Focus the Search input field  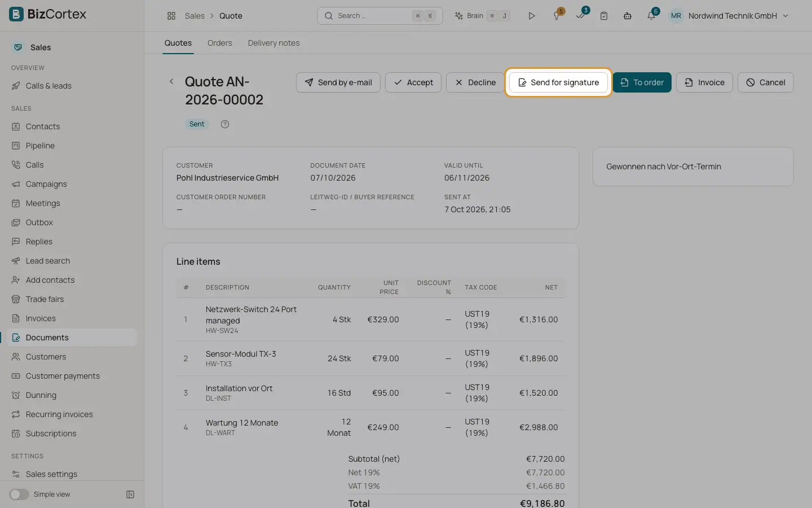coord(380,16)
